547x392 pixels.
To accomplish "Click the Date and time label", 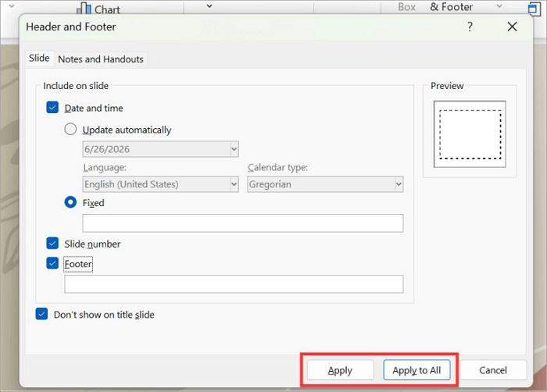I will 94,108.
